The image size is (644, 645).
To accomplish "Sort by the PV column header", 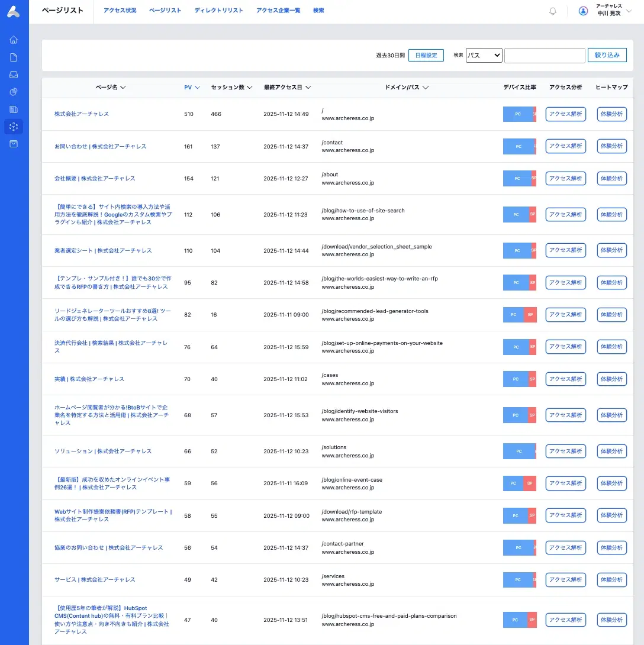I will (x=192, y=88).
